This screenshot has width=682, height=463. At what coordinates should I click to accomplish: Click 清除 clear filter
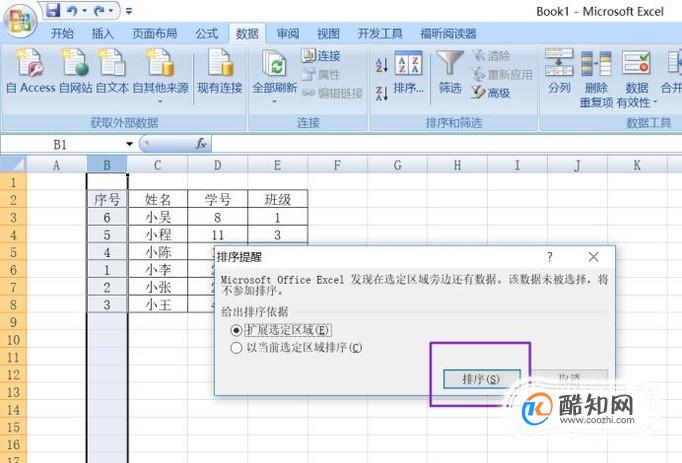click(491, 56)
